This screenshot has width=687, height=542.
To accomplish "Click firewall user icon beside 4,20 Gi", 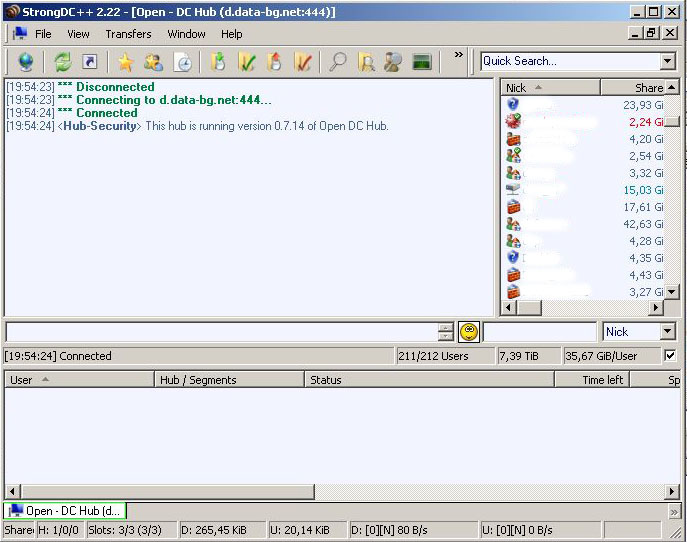I will point(513,138).
